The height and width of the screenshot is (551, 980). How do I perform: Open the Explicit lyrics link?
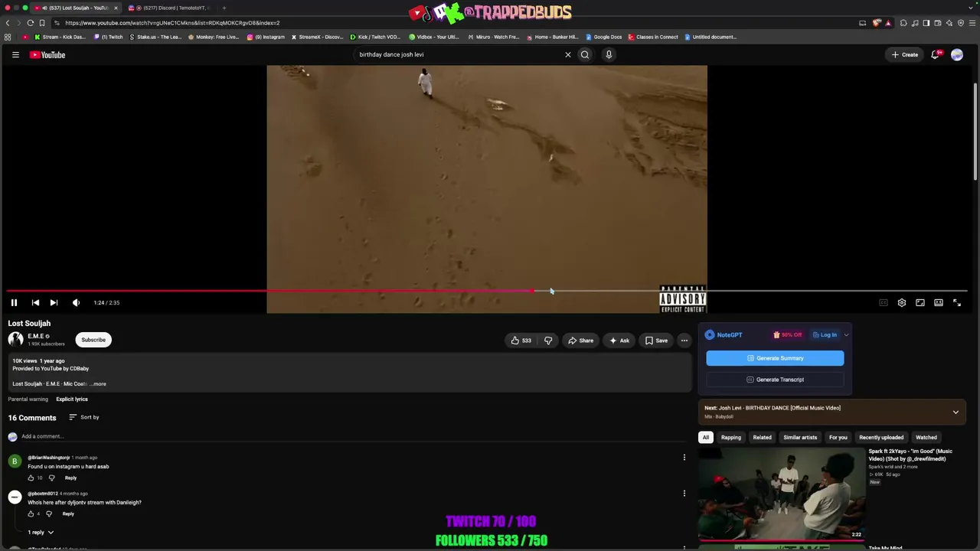click(x=72, y=399)
